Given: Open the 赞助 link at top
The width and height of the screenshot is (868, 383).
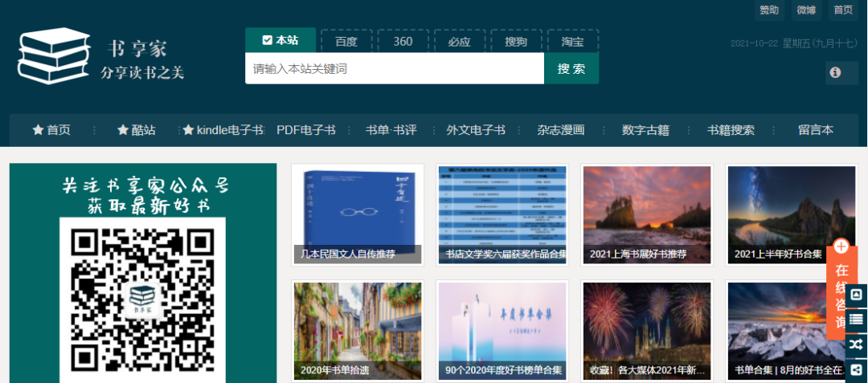Looking at the screenshot, I should click(x=769, y=10).
